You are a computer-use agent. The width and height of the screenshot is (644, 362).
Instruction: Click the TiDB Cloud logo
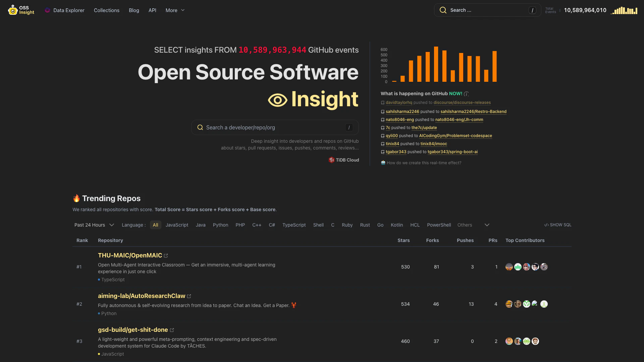[x=344, y=160]
